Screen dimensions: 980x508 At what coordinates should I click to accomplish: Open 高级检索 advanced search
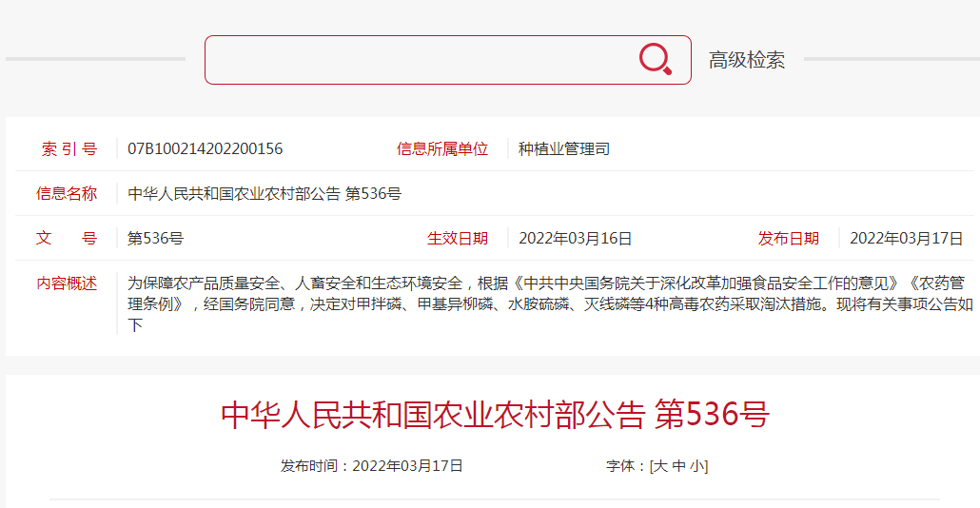click(x=746, y=60)
